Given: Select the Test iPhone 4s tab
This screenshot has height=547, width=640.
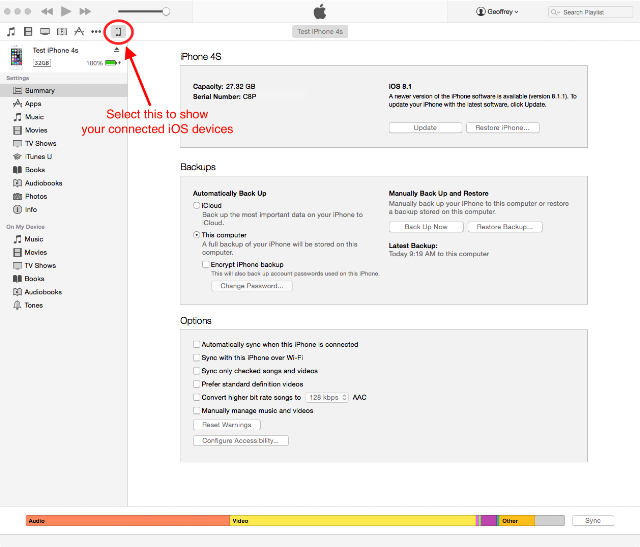Looking at the screenshot, I should click(x=320, y=31).
